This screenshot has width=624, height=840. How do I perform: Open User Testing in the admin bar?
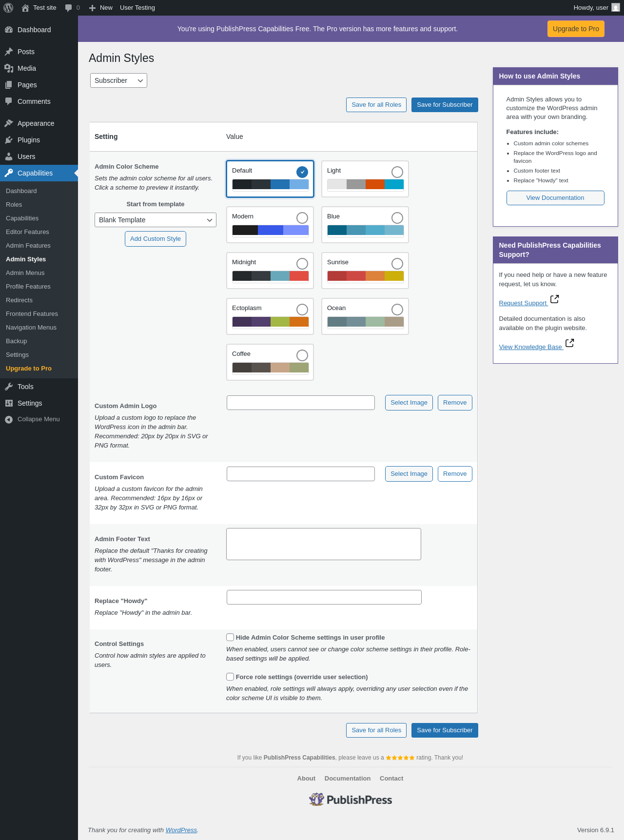[137, 8]
